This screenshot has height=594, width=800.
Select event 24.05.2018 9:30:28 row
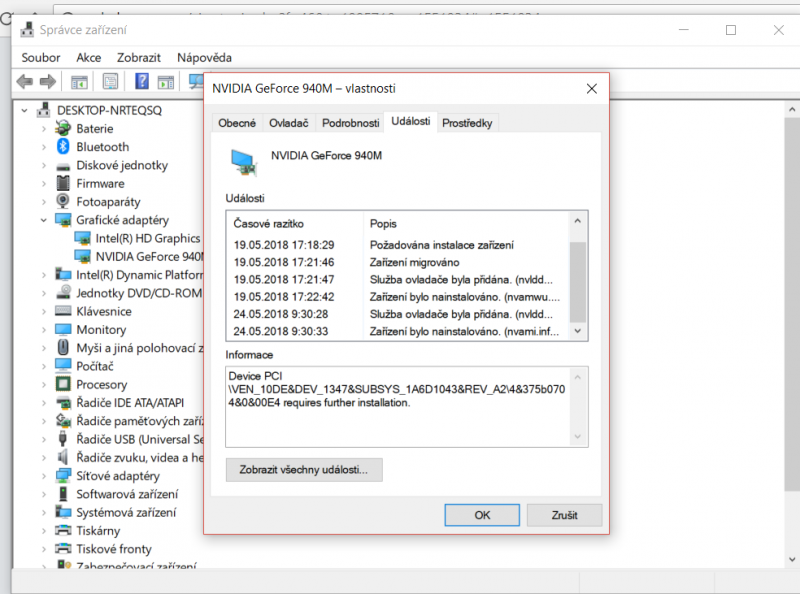click(397, 314)
